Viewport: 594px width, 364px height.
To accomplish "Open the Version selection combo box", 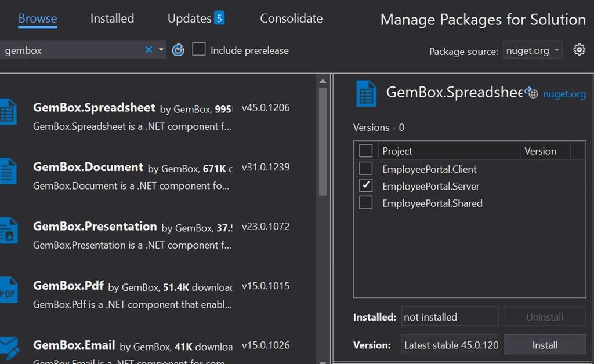I will (x=450, y=345).
